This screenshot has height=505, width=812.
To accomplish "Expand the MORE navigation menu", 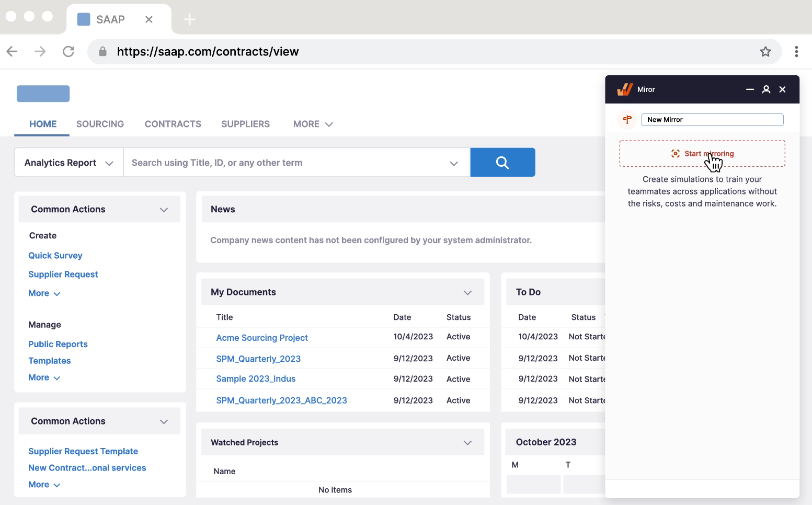I will pyautogui.click(x=313, y=124).
